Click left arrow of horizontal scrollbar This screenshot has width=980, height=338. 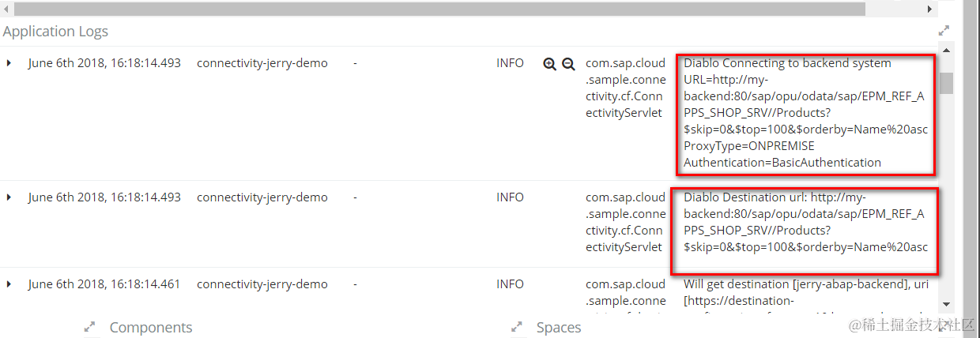(7, 9)
